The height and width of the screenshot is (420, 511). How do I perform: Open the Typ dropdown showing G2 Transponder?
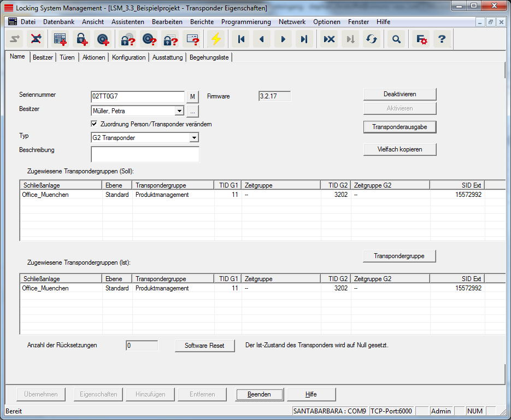click(193, 138)
